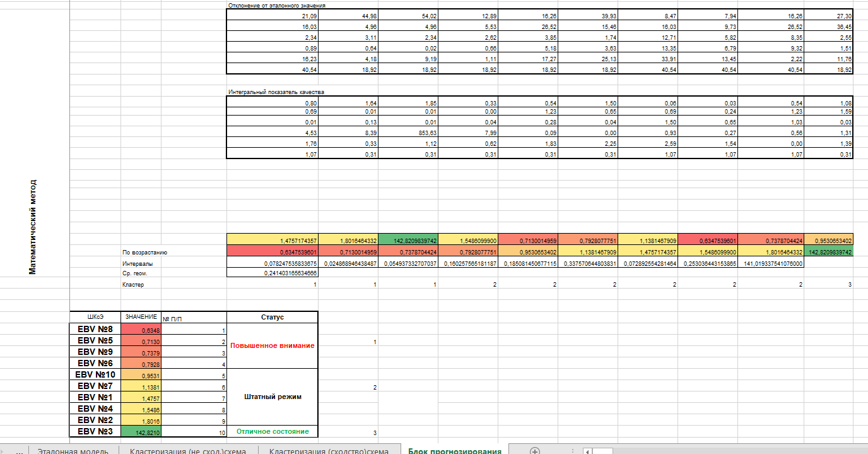The image size is (868, 454).
Task: Click the EBV №10 row label
Action: (95, 374)
